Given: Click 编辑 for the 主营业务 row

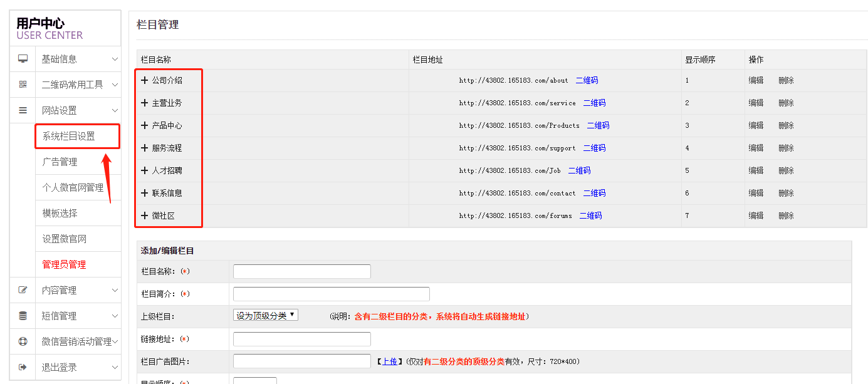Looking at the screenshot, I should (x=756, y=103).
